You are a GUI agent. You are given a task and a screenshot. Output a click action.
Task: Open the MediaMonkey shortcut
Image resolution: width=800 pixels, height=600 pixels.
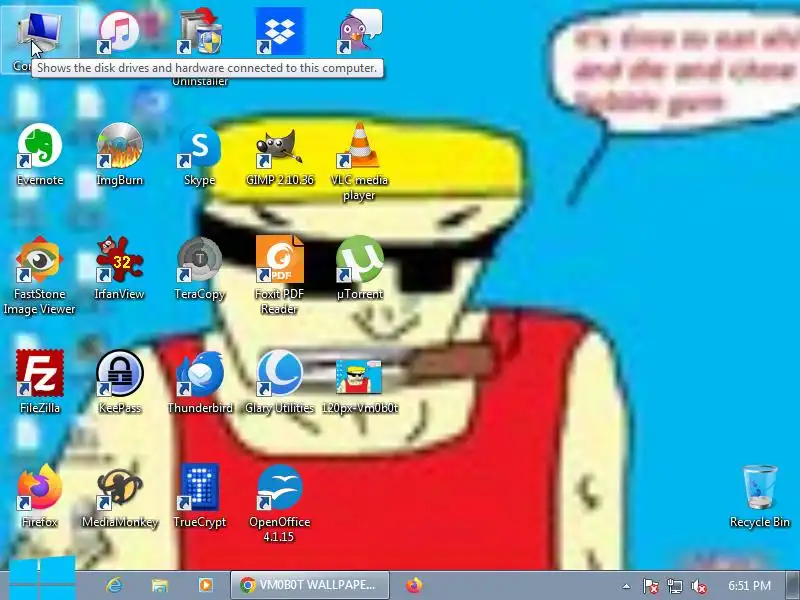pyautogui.click(x=119, y=496)
